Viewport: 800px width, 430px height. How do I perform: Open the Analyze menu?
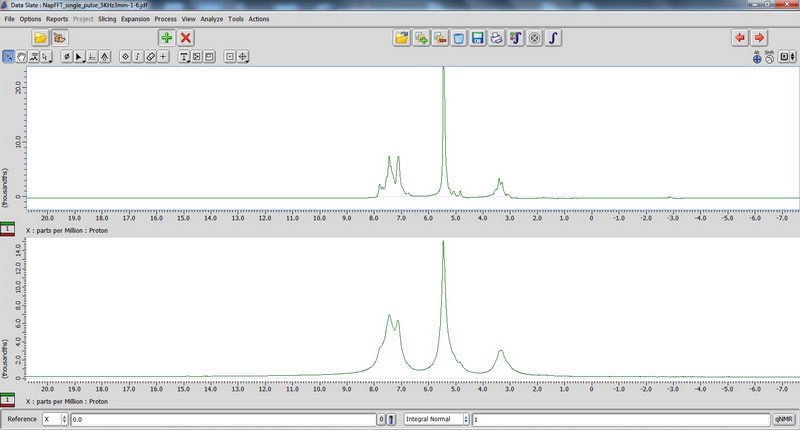pos(212,19)
